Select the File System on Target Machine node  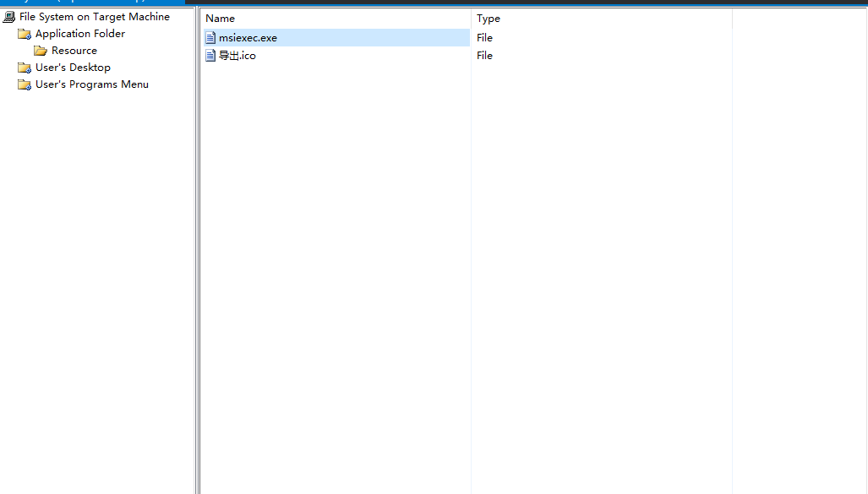94,17
